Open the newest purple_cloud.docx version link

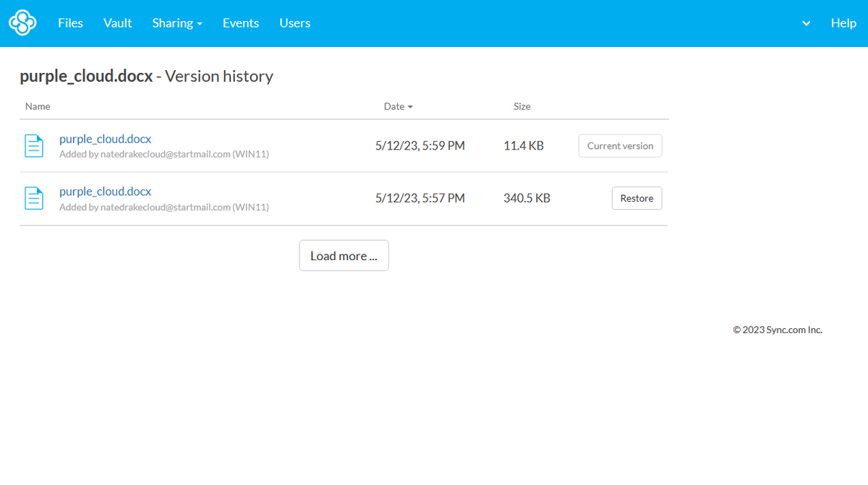point(105,138)
